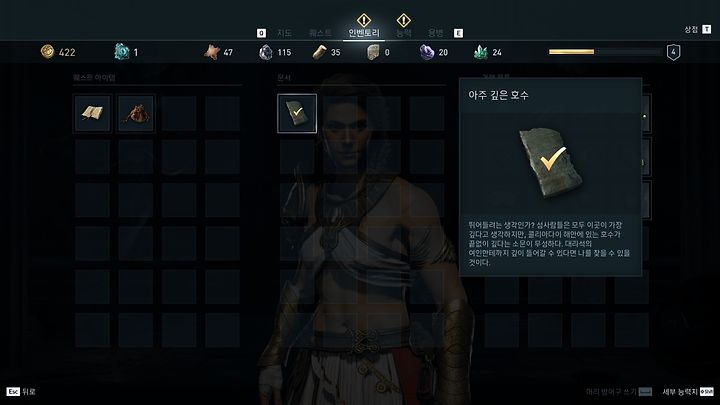The height and width of the screenshot is (405, 720).
Task: Open the 인벤토리 inventory tab
Action: pos(364,33)
